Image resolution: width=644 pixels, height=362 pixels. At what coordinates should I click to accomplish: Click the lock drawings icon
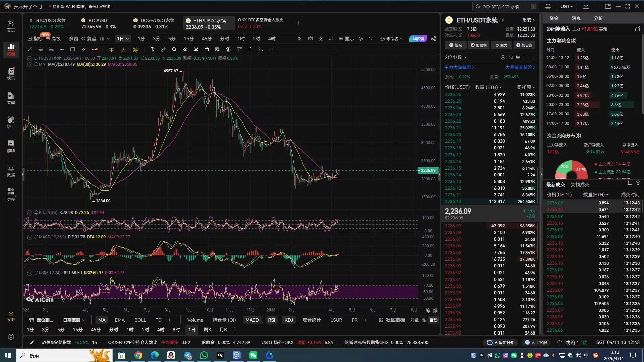pyautogui.click(x=207, y=49)
